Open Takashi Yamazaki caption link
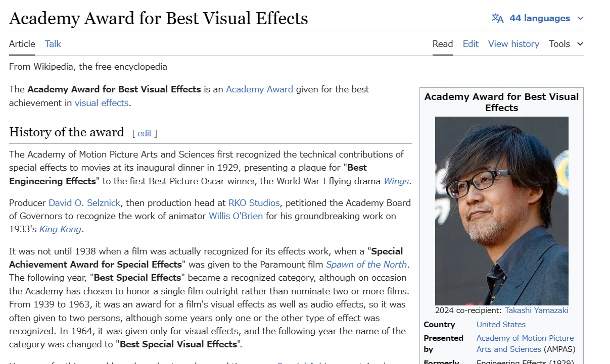This screenshot has height=364, width=610. (536, 310)
